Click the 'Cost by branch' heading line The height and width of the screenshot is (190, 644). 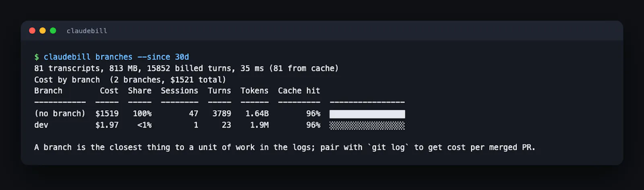130,80
